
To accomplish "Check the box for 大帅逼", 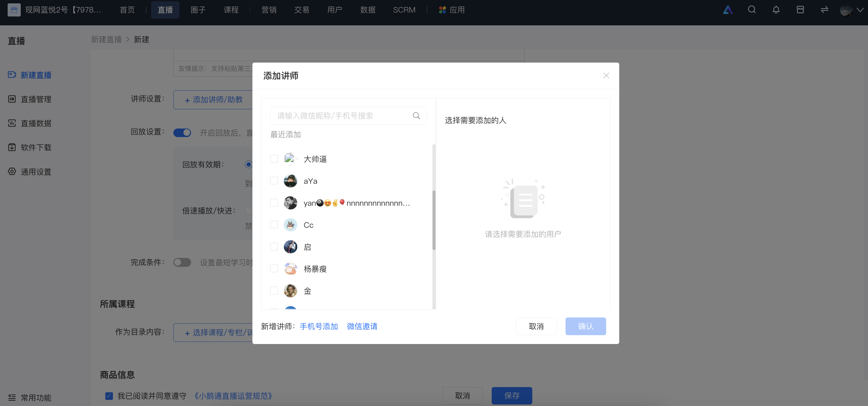I will point(274,159).
